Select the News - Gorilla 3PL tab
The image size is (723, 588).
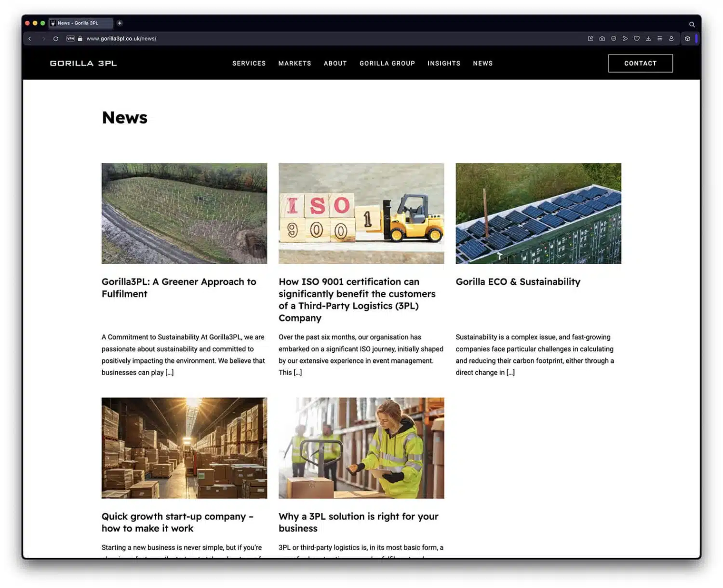tap(80, 23)
